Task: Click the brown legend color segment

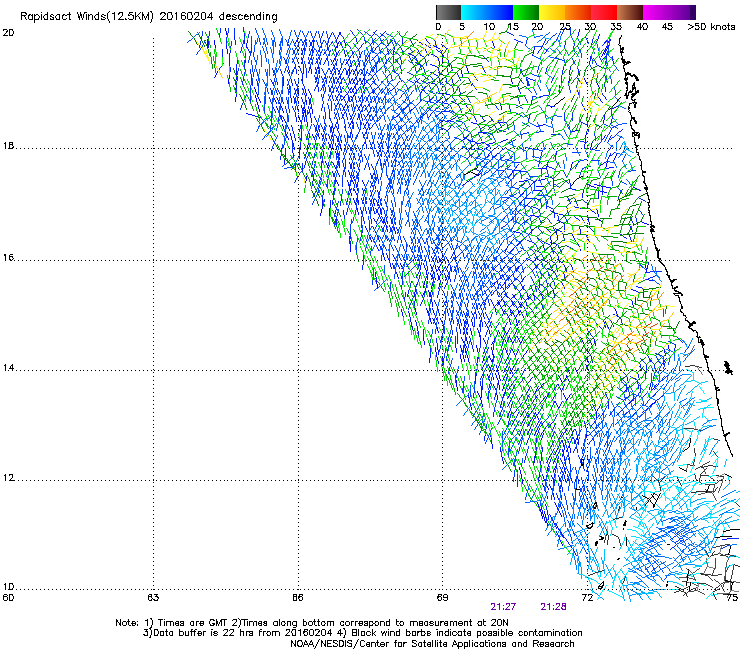Action: click(630, 12)
